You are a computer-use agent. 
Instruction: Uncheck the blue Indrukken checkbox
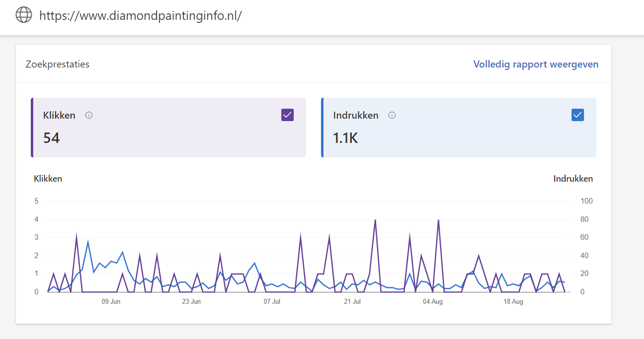click(578, 115)
